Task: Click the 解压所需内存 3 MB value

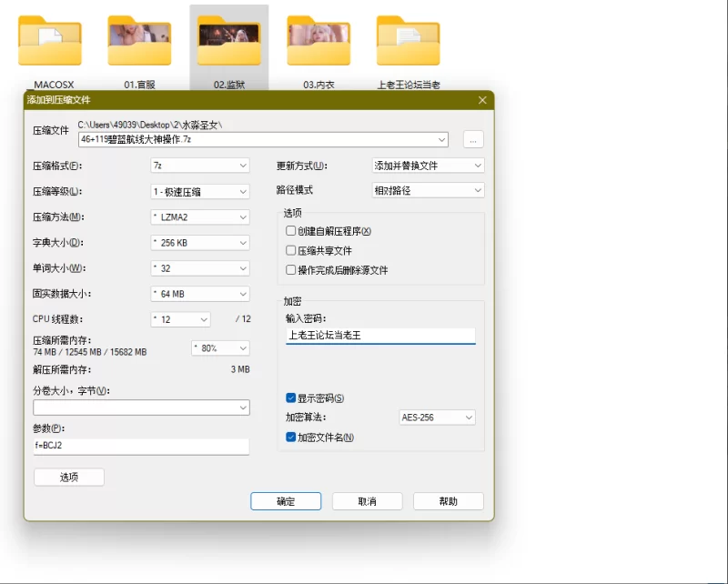Action: tap(240, 369)
